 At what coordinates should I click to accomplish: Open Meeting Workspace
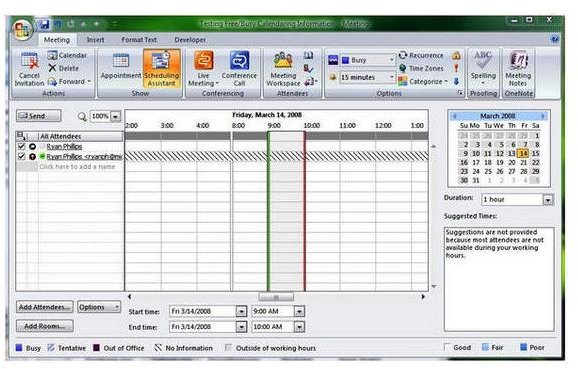click(283, 69)
